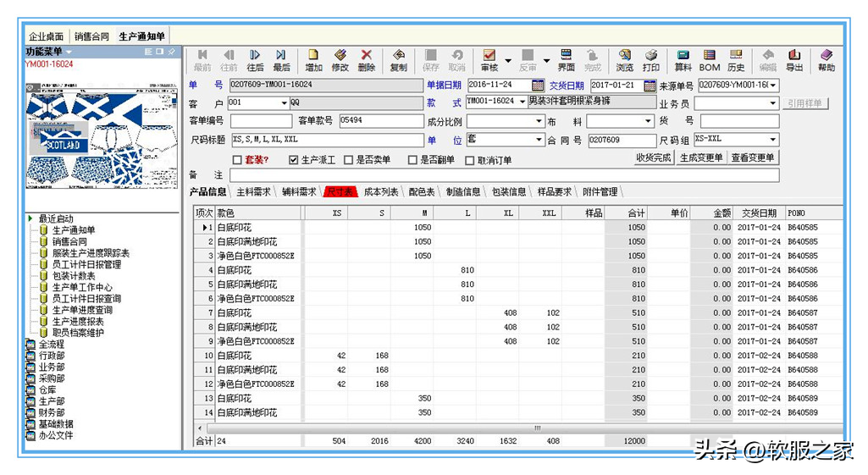Switch to the 销售合同 tab
The height and width of the screenshot is (475, 868).
coord(91,36)
